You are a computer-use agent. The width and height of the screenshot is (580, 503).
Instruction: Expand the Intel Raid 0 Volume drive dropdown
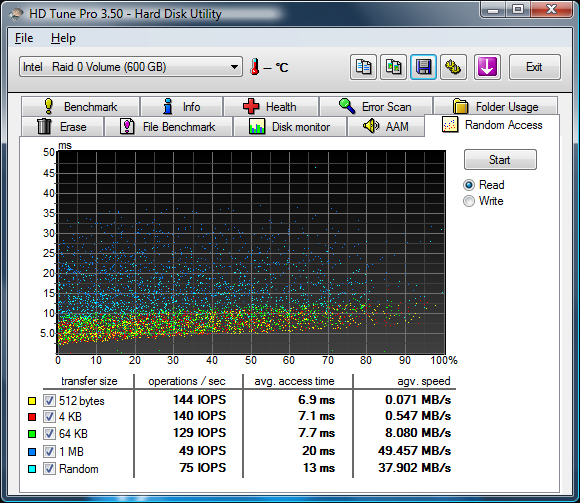[x=131, y=67]
